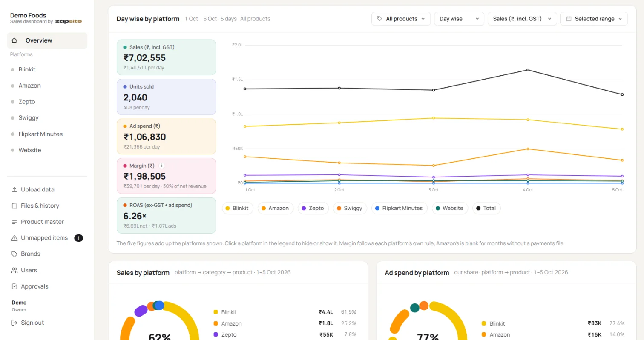
Task: Click Amazon row in Ad spend by platform
Action: point(553,335)
